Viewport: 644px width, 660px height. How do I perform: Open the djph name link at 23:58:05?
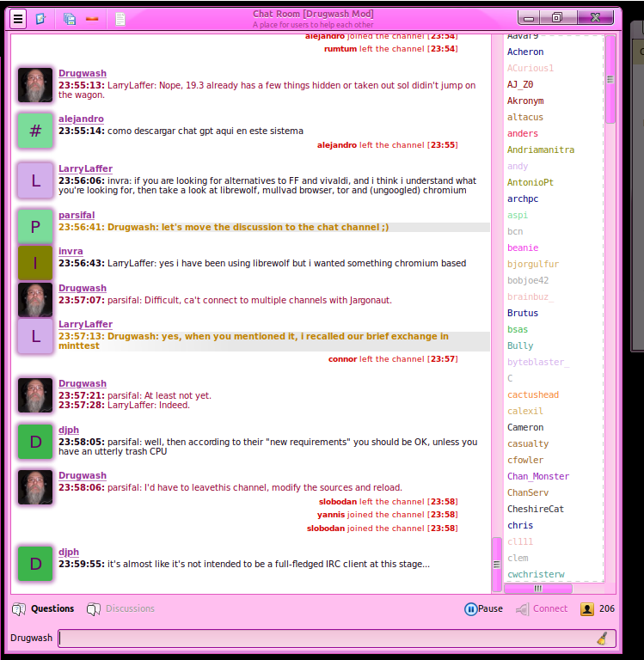tap(69, 430)
